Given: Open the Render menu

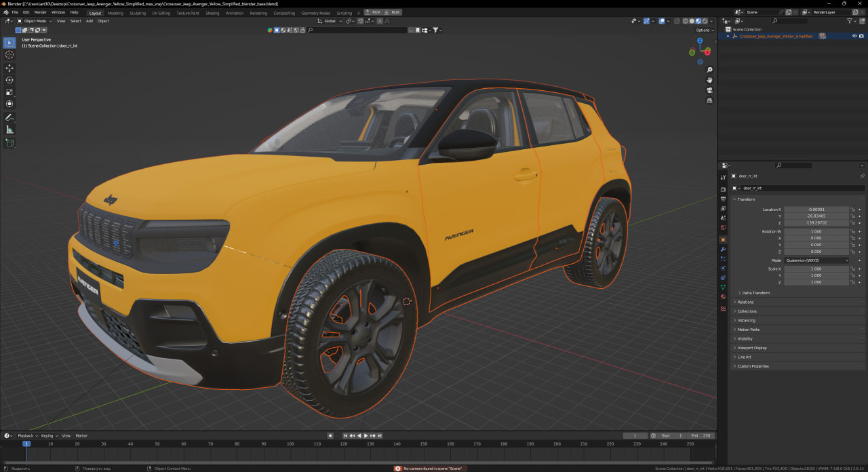Looking at the screenshot, I should pos(41,12).
